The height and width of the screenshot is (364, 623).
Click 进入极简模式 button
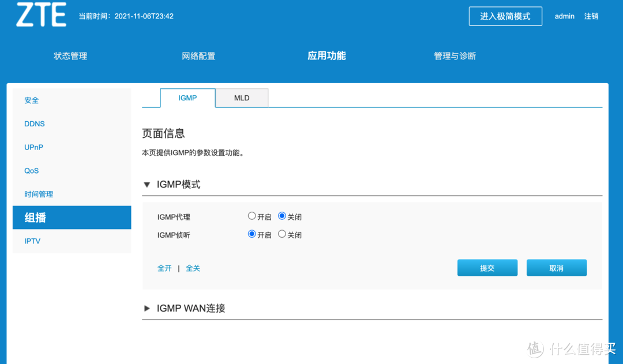[505, 16]
